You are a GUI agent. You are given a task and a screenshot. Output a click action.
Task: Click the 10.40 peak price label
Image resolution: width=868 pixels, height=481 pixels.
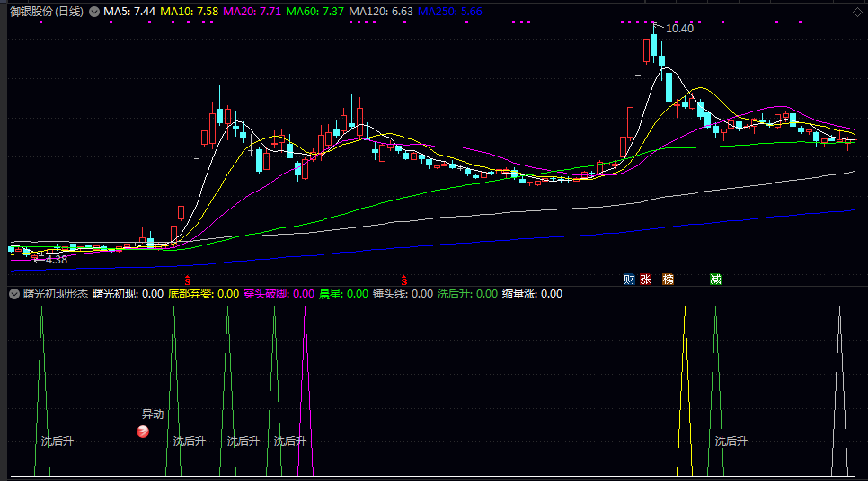pos(679,29)
